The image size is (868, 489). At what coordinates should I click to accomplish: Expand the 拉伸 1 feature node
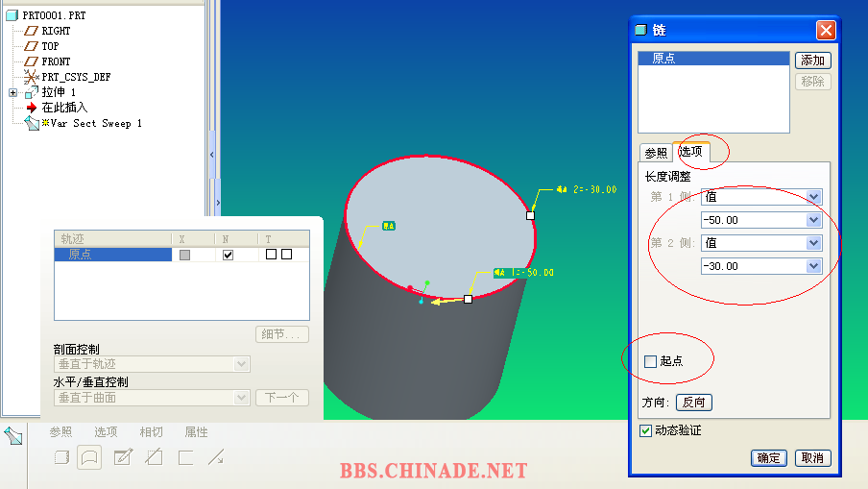click(12, 92)
